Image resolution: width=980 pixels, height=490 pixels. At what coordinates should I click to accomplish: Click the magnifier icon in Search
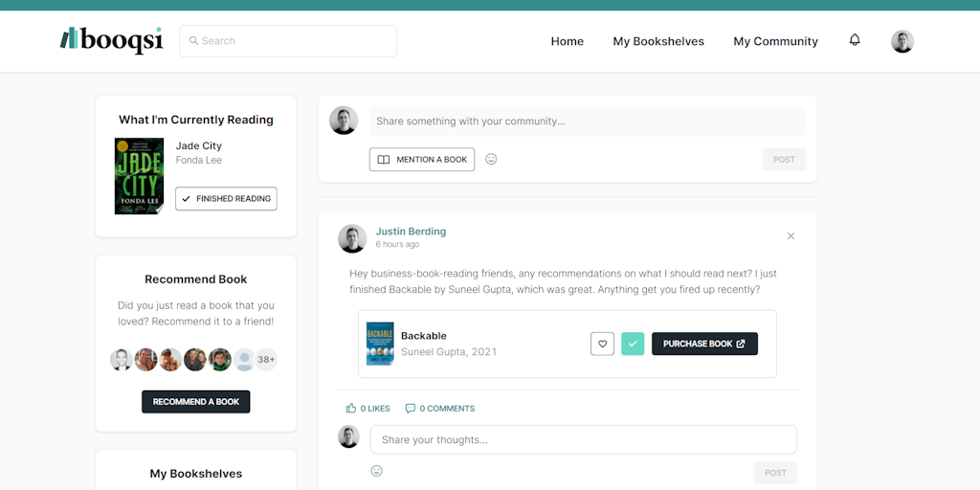(193, 40)
